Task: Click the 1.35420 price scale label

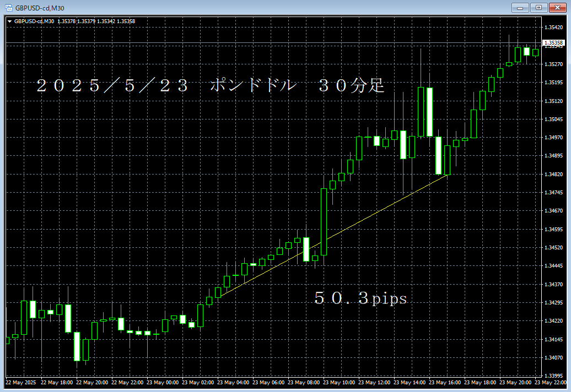Action: tap(552, 27)
